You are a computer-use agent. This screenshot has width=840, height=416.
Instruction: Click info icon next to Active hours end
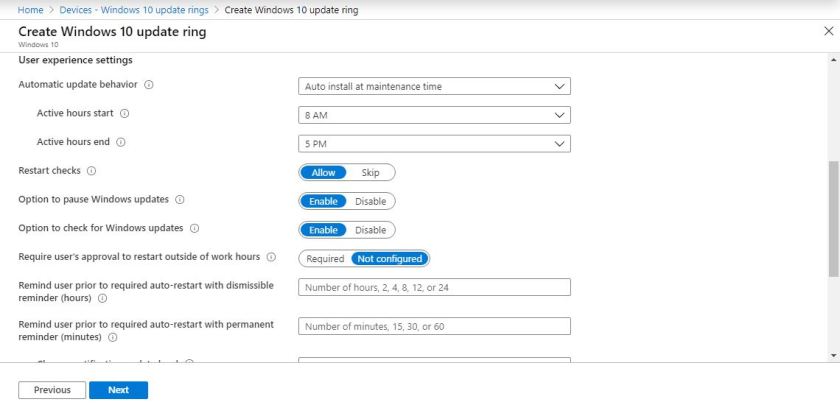click(121, 142)
